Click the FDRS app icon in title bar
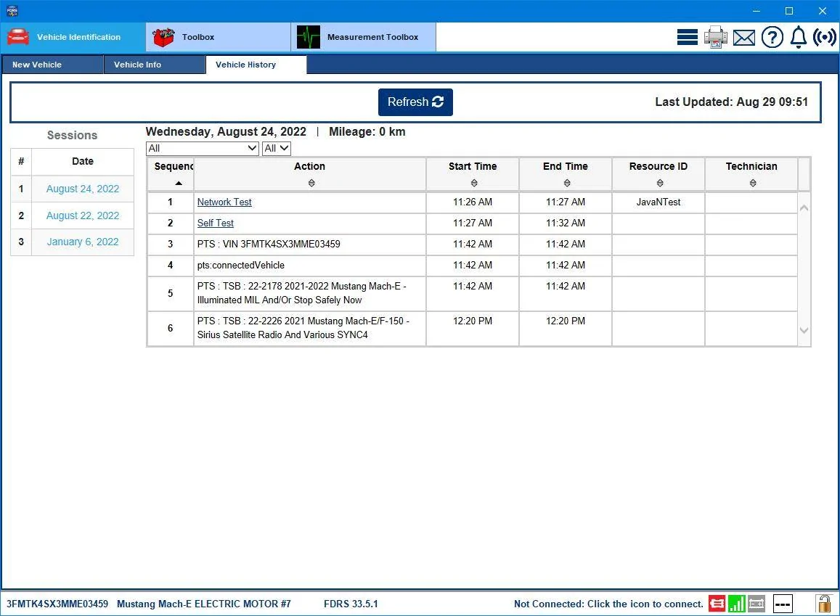 coord(12,11)
